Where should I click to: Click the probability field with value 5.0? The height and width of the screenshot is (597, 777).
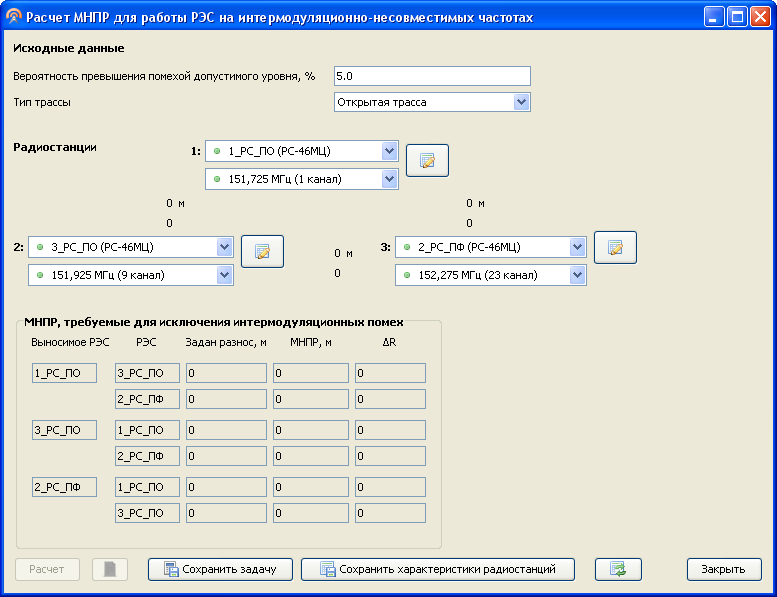(432, 76)
